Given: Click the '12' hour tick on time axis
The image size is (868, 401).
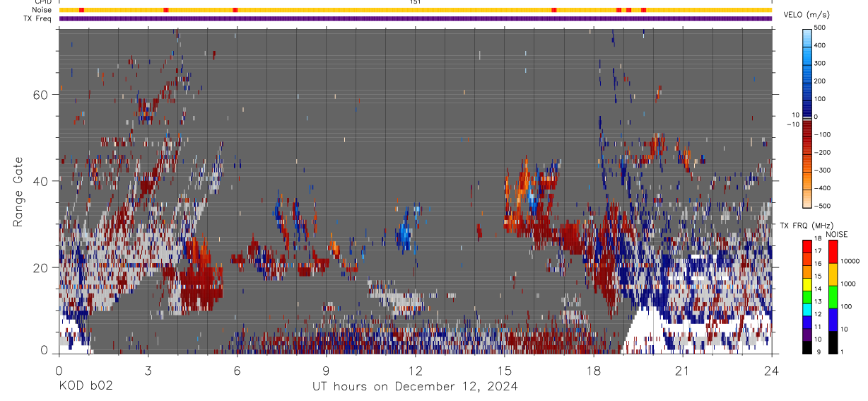Looking at the screenshot, I should coord(415,371).
